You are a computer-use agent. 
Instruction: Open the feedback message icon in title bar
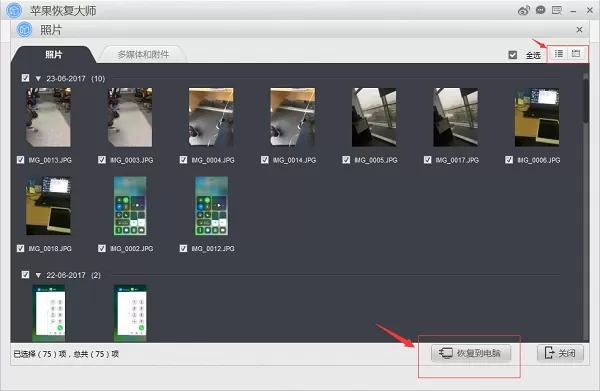pos(557,10)
